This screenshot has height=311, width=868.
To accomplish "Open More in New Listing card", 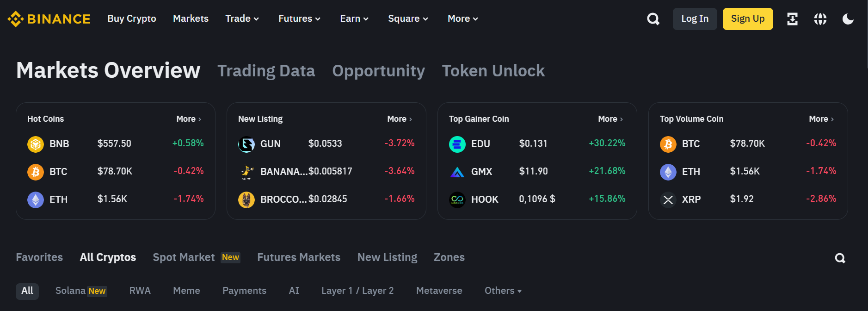I will pos(400,119).
